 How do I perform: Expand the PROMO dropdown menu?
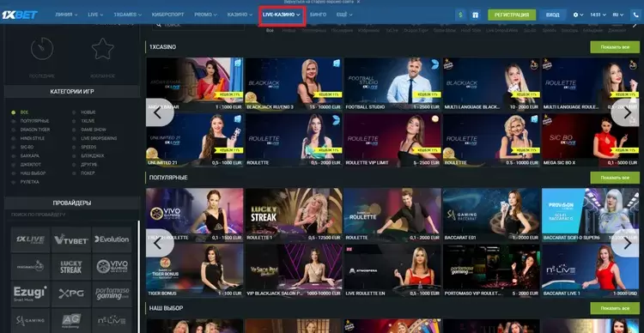click(x=206, y=15)
